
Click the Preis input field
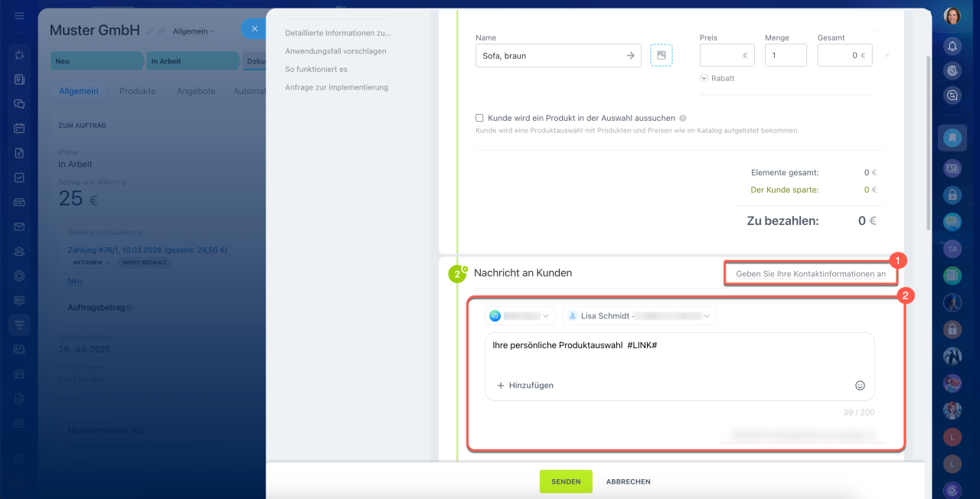(x=727, y=55)
